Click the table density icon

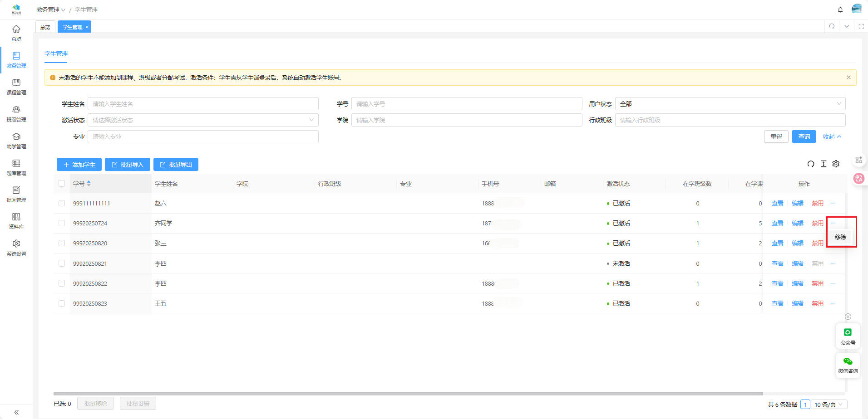tap(824, 164)
